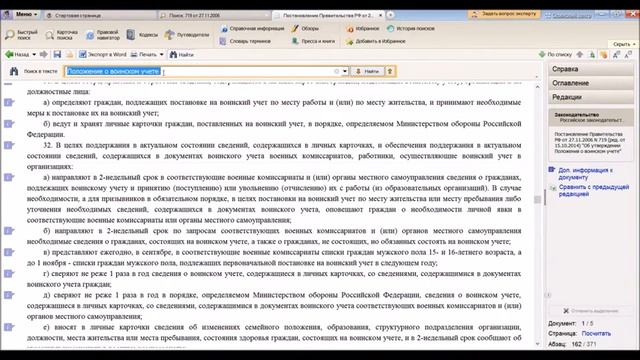640x360 pixels.
Task: Click note icon beside 'б) ведут и хранят'
Action: coord(9,124)
